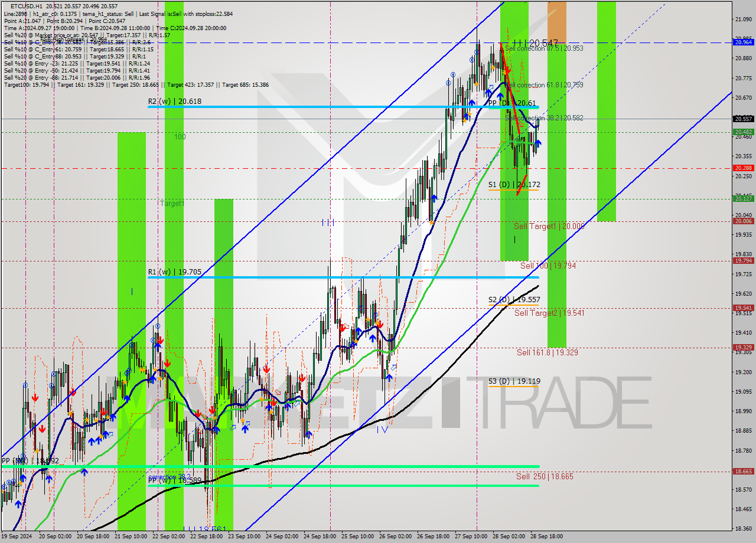756x543 pixels.
Task: Select 'Sell correction 38.2 | 20.582' label
Action: pyautogui.click(x=544, y=118)
